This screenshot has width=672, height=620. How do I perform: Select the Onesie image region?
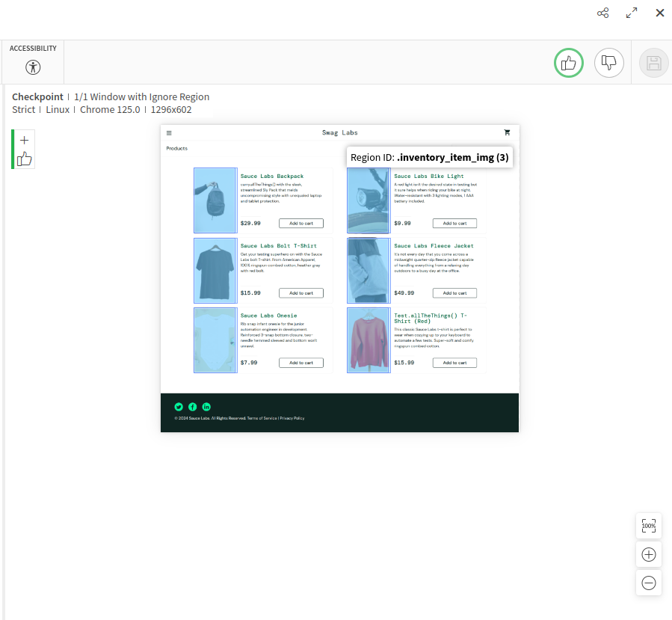(215, 340)
